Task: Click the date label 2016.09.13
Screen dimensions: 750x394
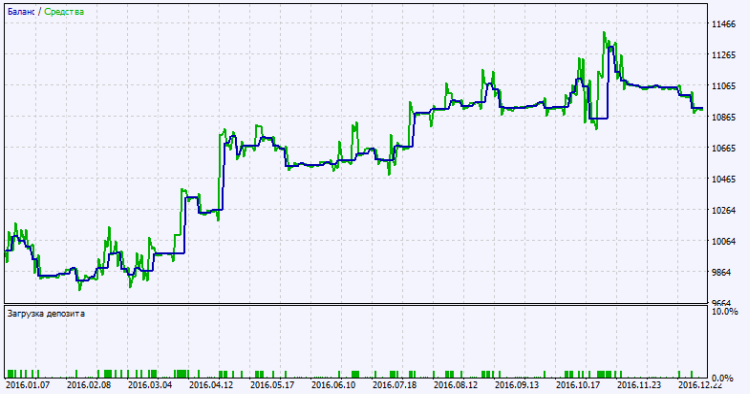Action: [517, 385]
